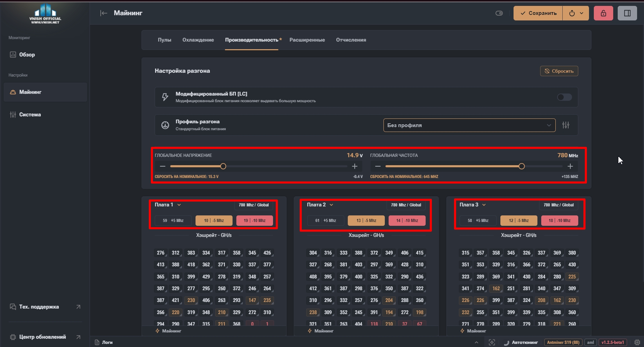This screenshot has width=644, height=347.
Task: Click Плата 3 '12 | -5 Mhz' chip
Action: pyautogui.click(x=519, y=221)
